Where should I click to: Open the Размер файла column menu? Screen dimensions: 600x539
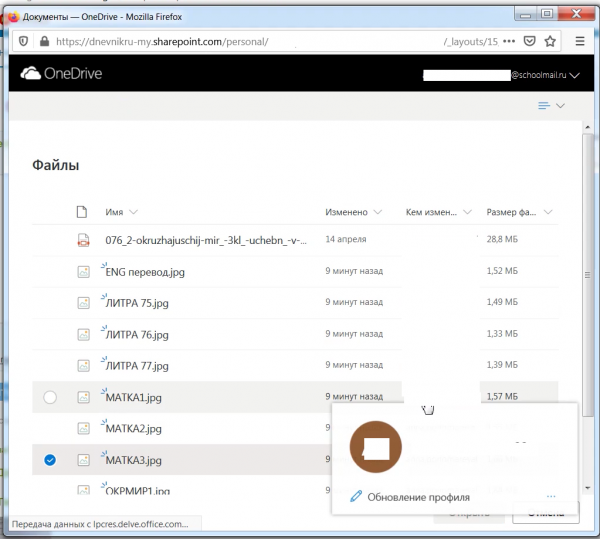point(547,212)
